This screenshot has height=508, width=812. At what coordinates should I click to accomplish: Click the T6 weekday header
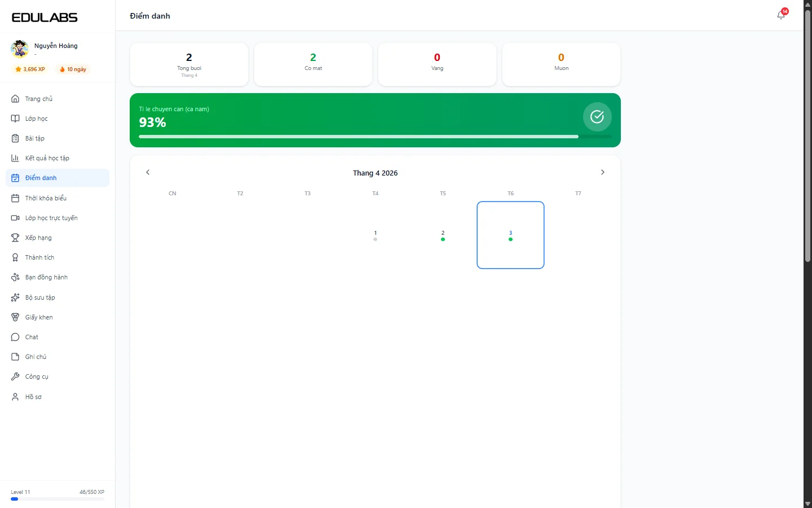coord(511,194)
